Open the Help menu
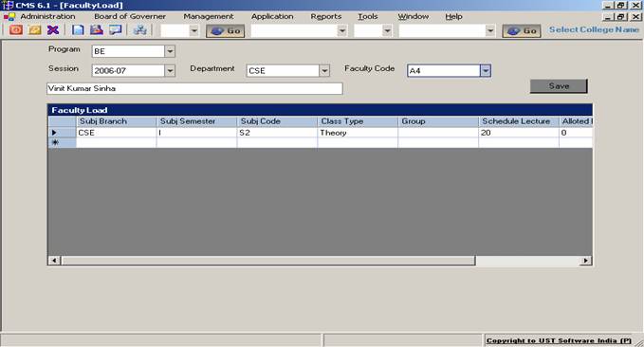Image resolution: width=644 pixels, height=347 pixels. coord(454,16)
